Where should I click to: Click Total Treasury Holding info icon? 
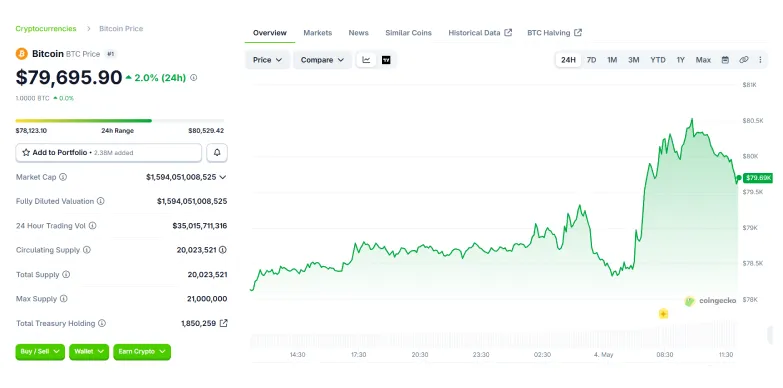click(102, 323)
